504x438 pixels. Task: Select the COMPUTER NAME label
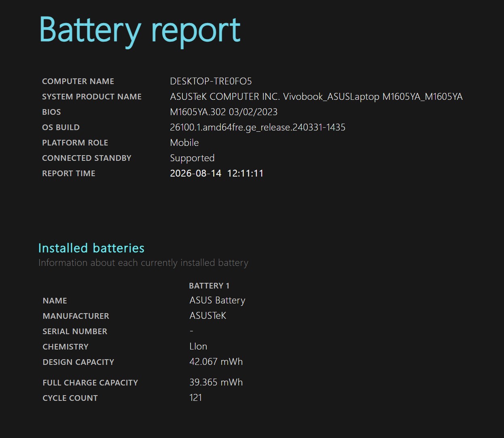(x=78, y=81)
